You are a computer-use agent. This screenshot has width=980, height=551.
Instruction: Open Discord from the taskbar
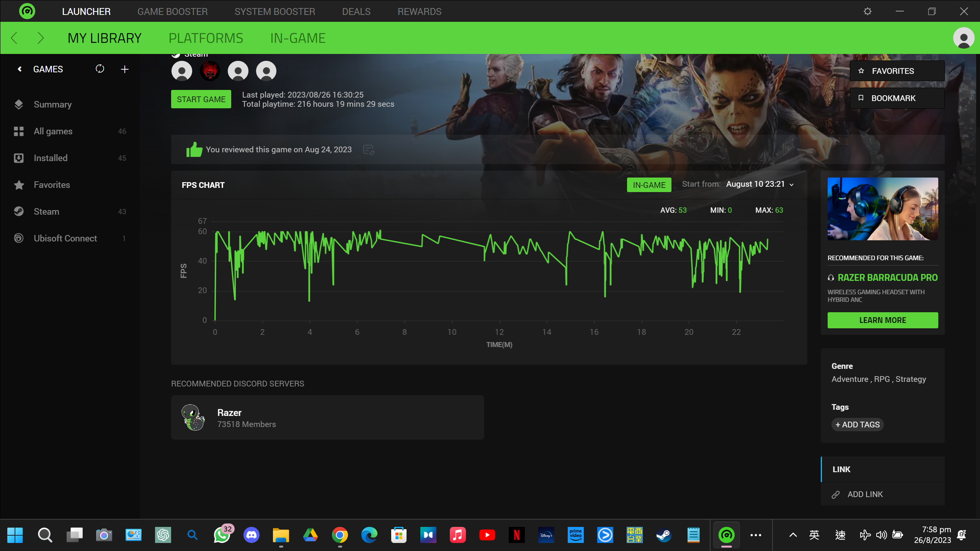click(252, 535)
